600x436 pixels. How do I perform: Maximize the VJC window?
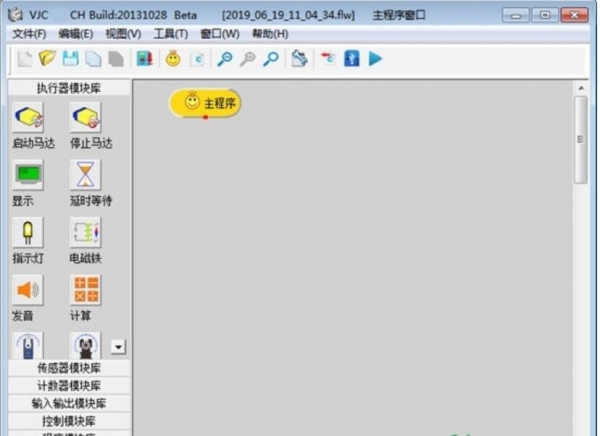coord(545,15)
